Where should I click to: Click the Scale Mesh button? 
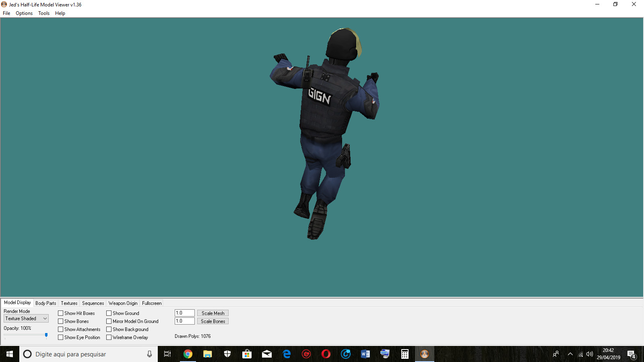point(213,313)
